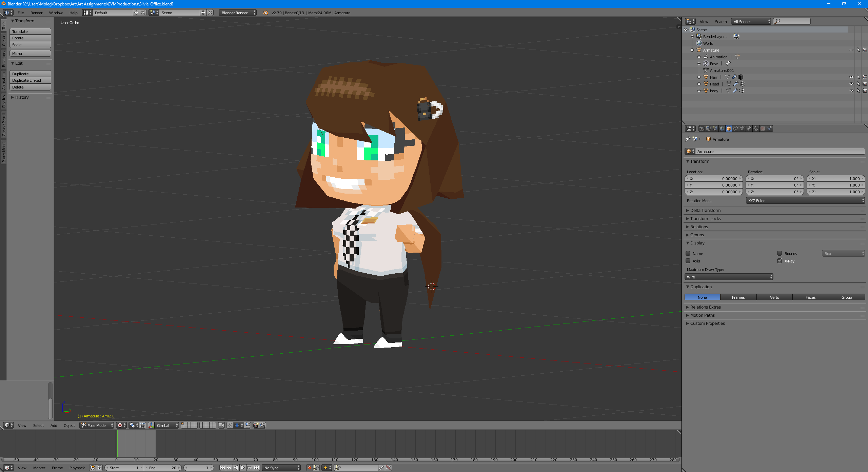Expand the Delta Transform panel
Image resolution: width=868 pixels, height=472 pixels.
tap(705, 210)
